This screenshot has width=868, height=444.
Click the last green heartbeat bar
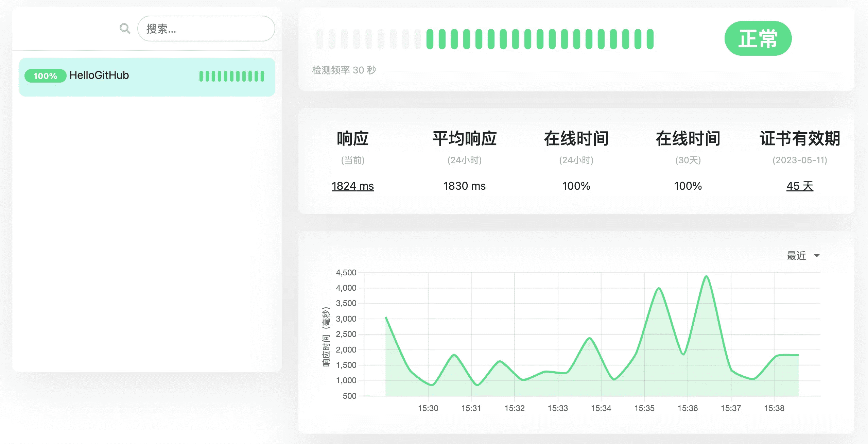[x=650, y=39]
